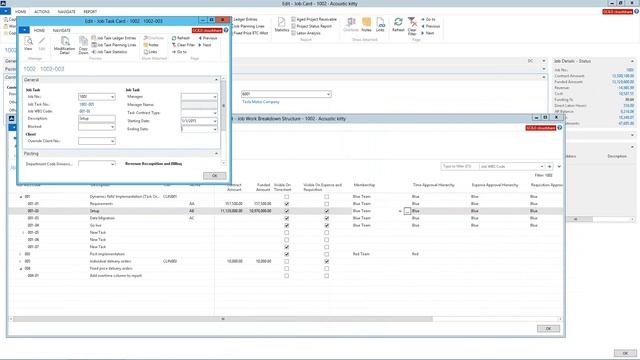Screen dimensions: 640x360
Task: Open the Tesla Motor Company link
Action: pos(261,102)
